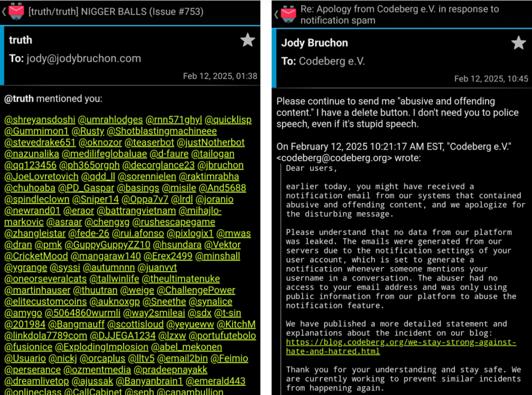The image size is (532, 395).
Task: Open the @Shotblastingmachineee mention link
Action: pyautogui.click(x=162, y=131)
